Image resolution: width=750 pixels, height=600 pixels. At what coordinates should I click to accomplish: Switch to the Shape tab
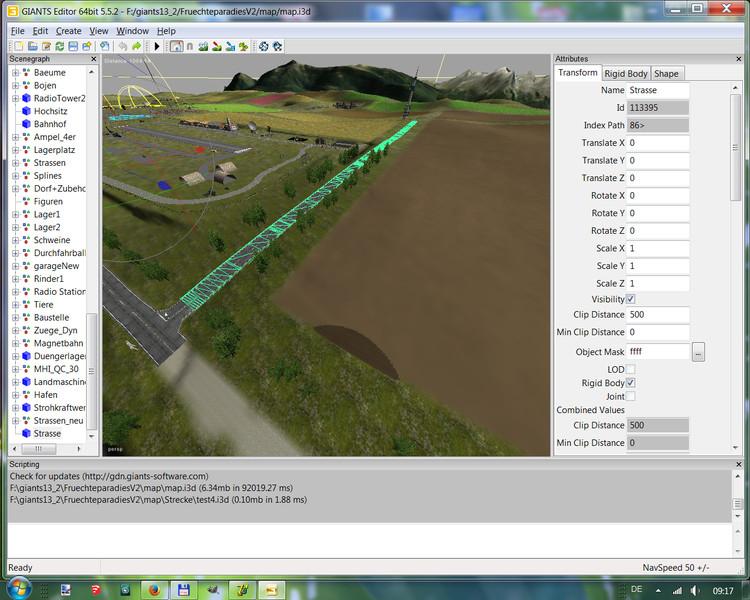point(666,73)
